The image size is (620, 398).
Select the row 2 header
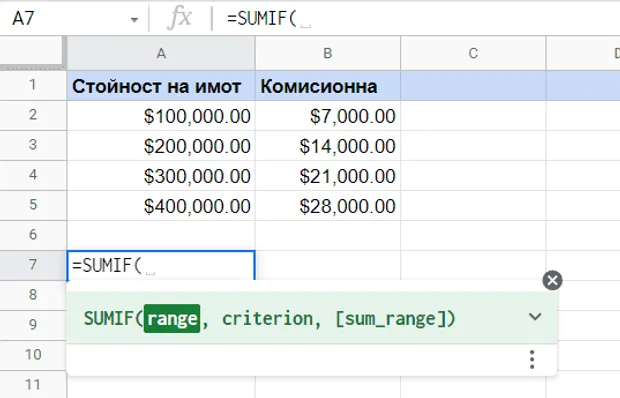point(33,115)
